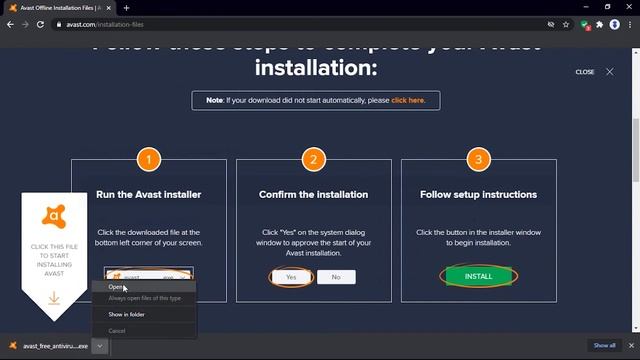
Task: Close the downloads bar
Action: click(631, 346)
